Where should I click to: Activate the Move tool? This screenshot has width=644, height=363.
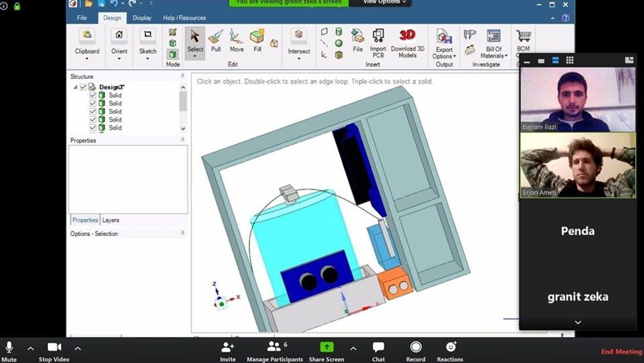[237, 41]
